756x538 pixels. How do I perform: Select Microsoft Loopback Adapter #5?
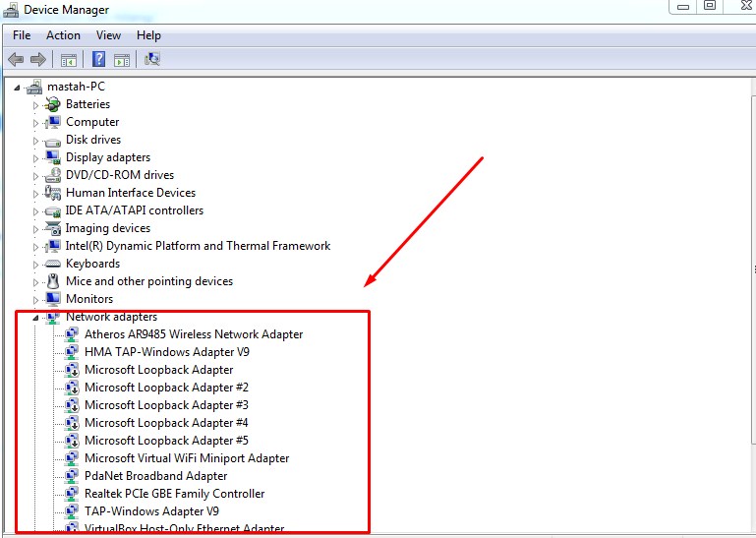tap(166, 441)
